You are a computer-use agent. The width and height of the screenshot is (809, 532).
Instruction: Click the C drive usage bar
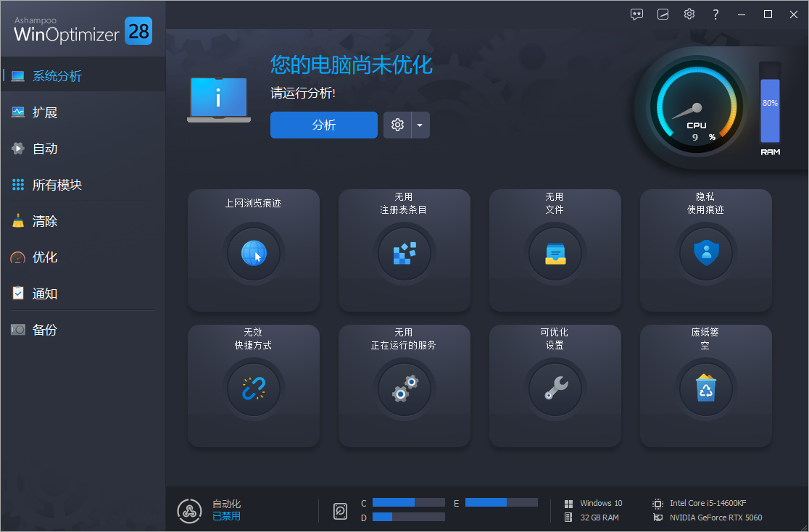click(409, 502)
